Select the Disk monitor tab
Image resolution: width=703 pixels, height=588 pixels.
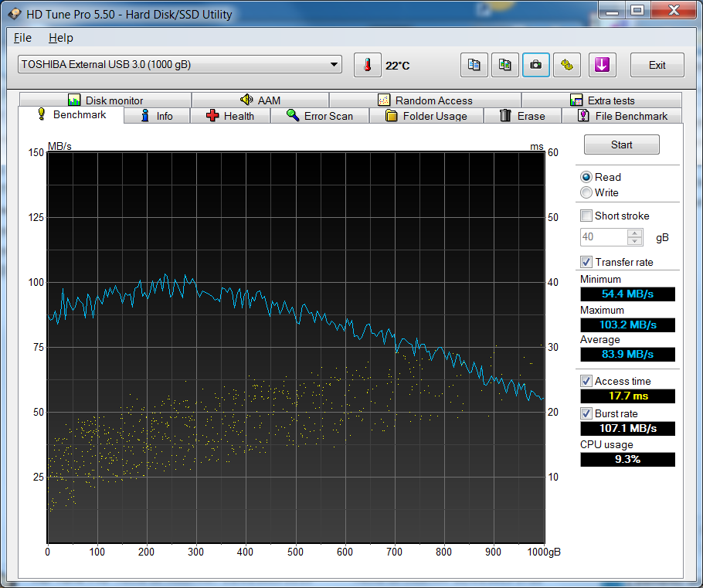(105, 100)
